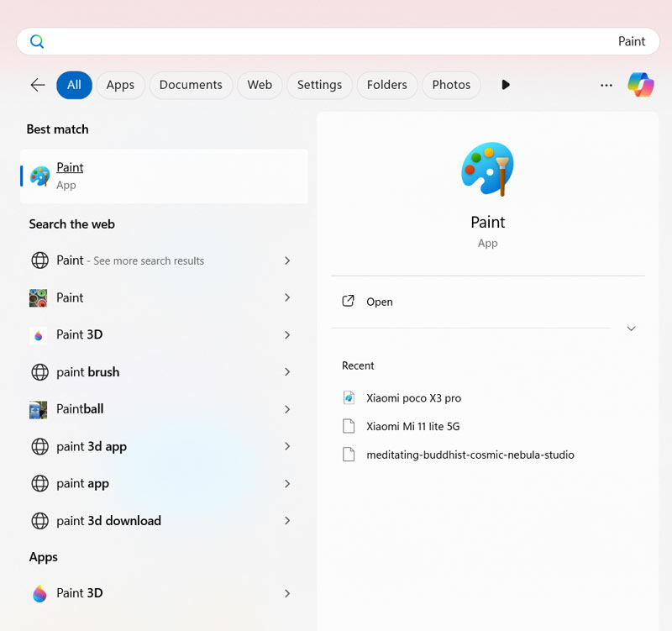This screenshot has height=631, width=672.
Task: Click the Open external-link icon
Action: [348, 301]
